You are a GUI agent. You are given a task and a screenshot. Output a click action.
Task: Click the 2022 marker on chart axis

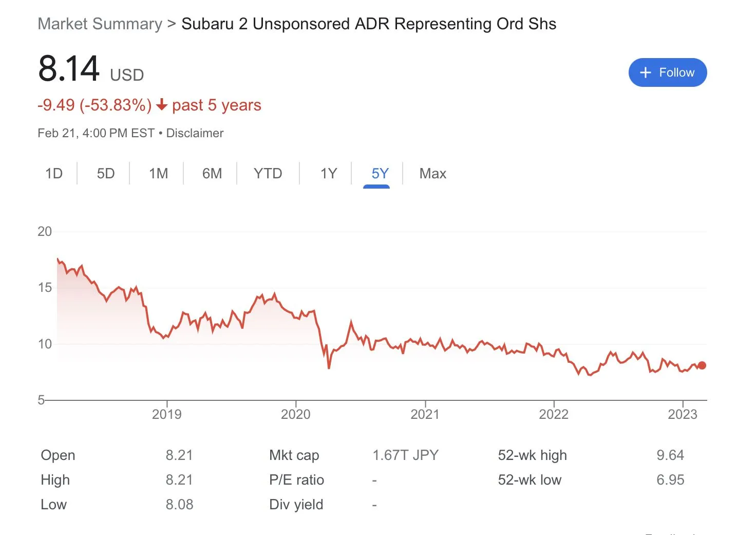(554, 414)
